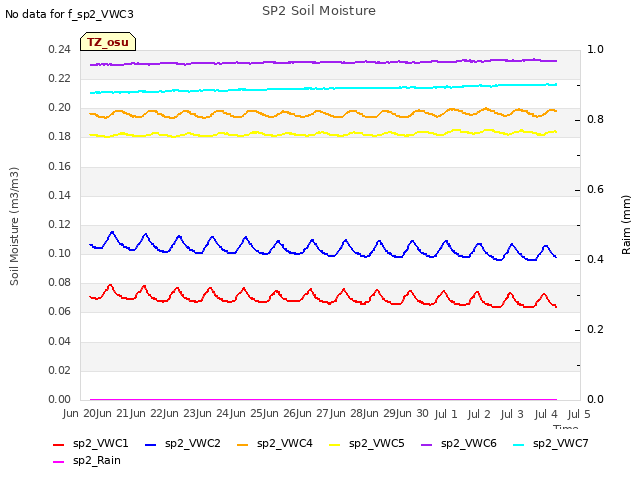Click the Soil Moisture (m3/m3) axis label
640x480 pixels.
click(x=14, y=226)
